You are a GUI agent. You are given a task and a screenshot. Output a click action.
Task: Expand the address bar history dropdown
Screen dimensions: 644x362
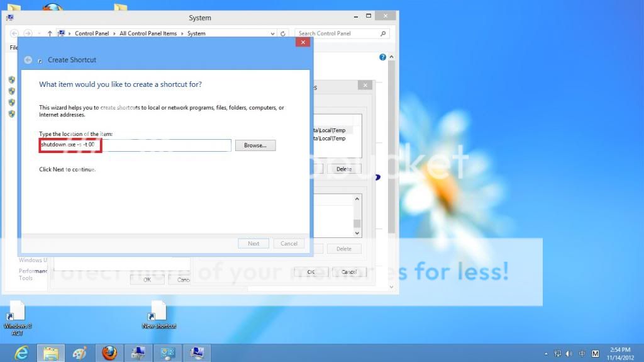(x=272, y=33)
